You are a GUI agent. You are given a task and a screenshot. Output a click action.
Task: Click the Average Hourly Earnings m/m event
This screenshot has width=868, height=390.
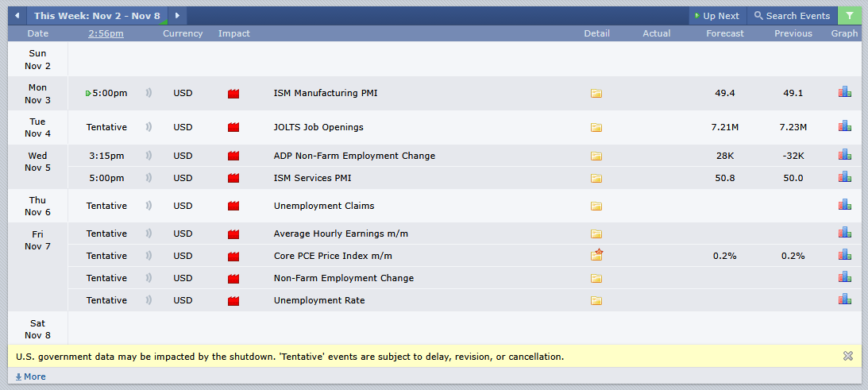341,234
